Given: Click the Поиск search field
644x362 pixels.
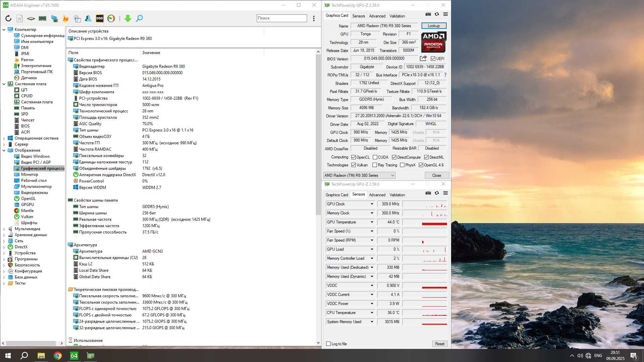Looking at the screenshot, I should (x=282, y=18).
